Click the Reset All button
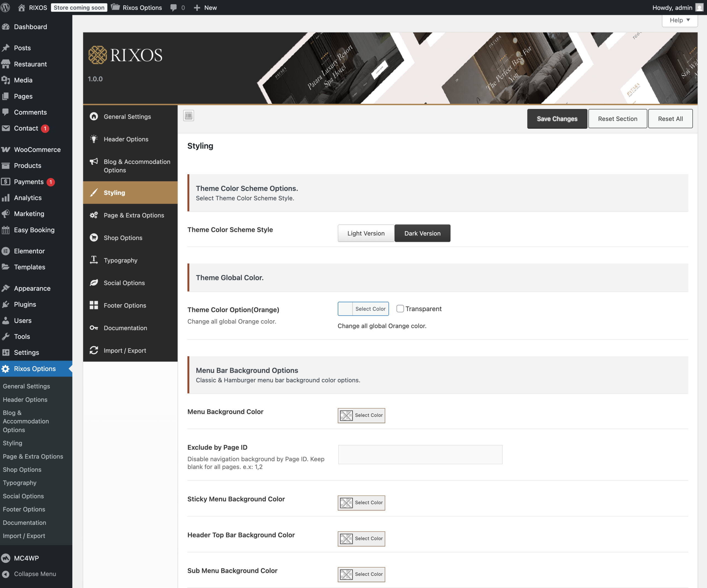Viewport: 707px width, 588px height. (670, 119)
